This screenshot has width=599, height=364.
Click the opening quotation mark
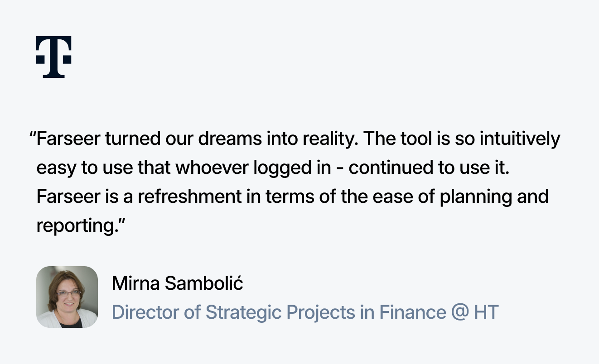click(x=33, y=135)
